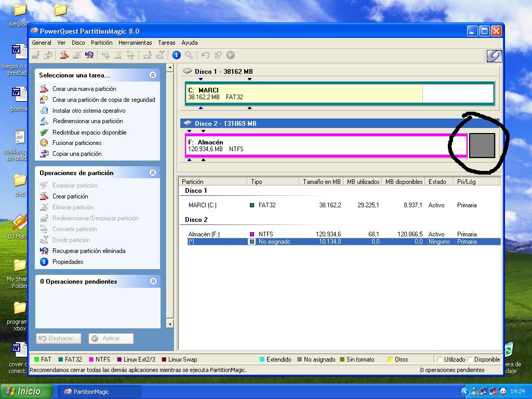Open the Disco menu
Image resolution: width=532 pixels, height=399 pixels.
(x=78, y=43)
